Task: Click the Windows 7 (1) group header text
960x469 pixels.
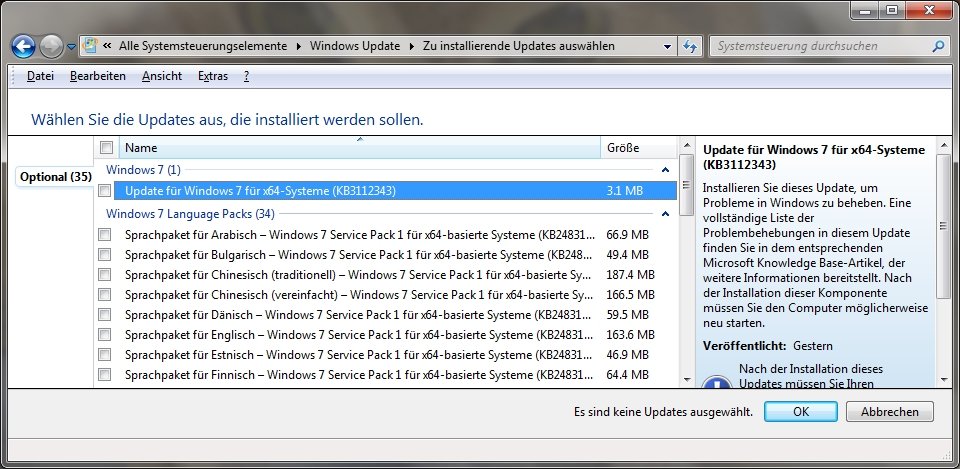Action: [143, 170]
